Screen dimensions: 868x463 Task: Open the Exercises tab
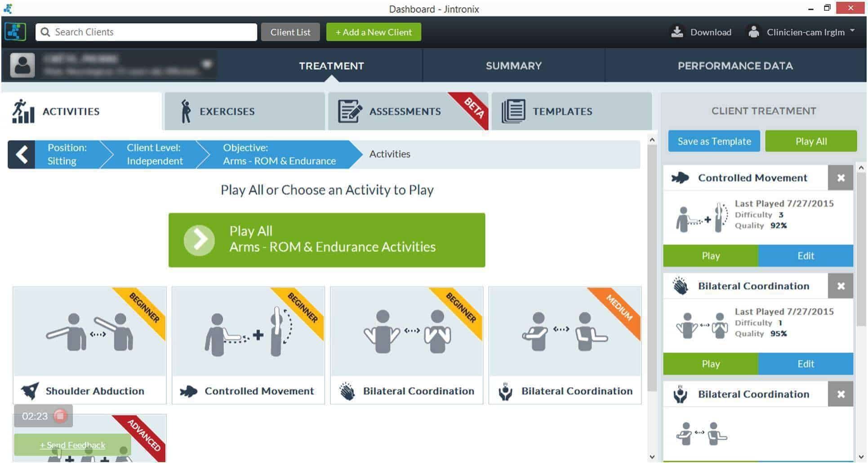[x=245, y=111]
